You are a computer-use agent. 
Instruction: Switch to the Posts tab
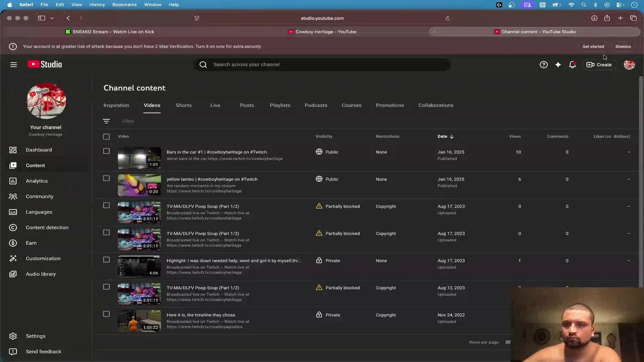tap(247, 105)
